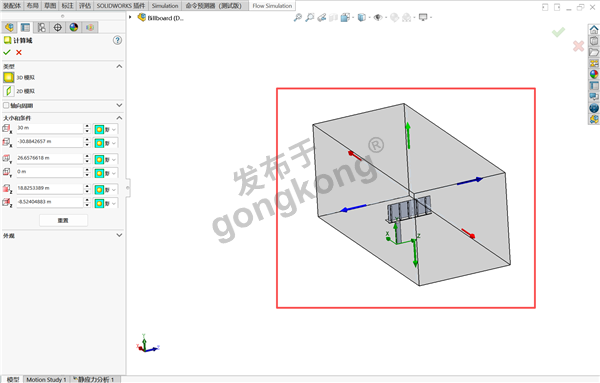Image resolution: width=600 pixels, height=383 pixels.
Task: Click the Reset button below size fields
Action: click(x=63, y=220)
